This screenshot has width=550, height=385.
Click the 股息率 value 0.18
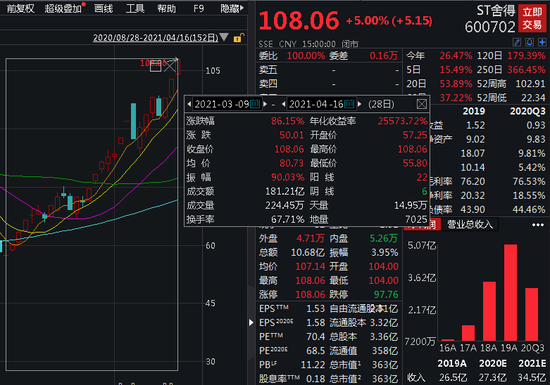[315, 379]
